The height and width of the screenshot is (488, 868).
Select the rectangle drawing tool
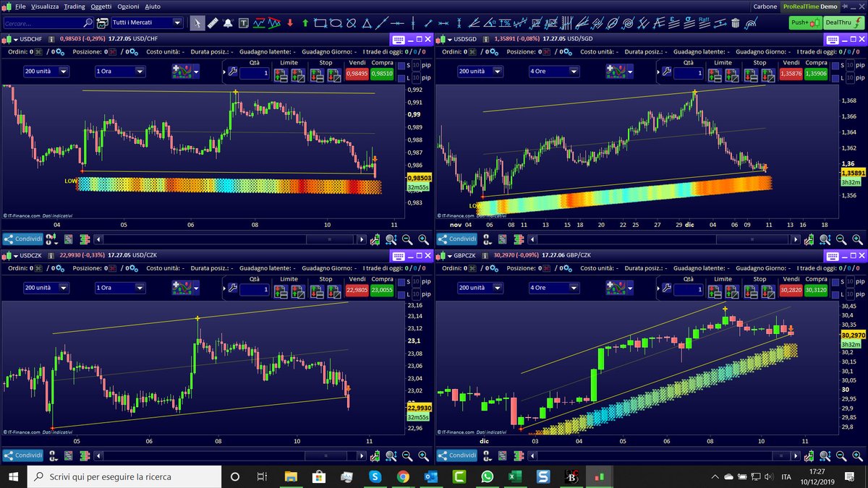(320, 23)
